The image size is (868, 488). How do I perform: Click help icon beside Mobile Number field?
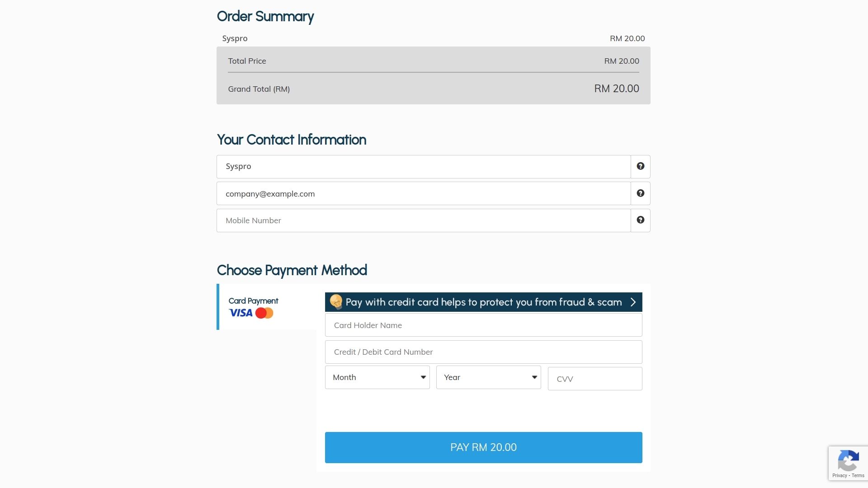(640, 220)
